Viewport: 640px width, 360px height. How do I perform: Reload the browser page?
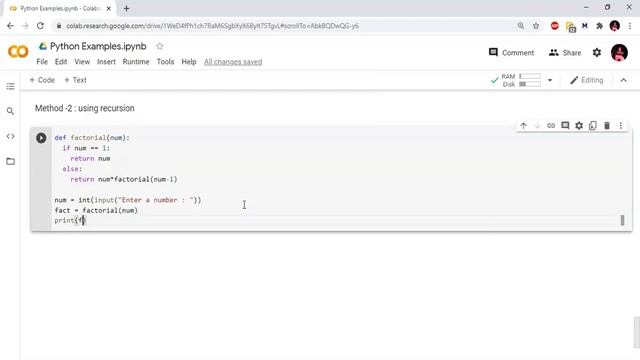point(40,26)
